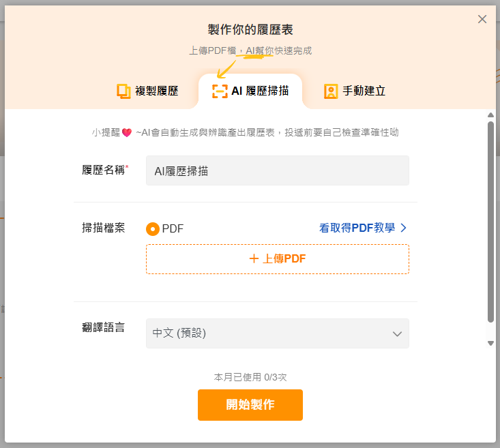The image size is (500, 448).
Task: Close the resume creation dialog
Action: coord(482,19)
